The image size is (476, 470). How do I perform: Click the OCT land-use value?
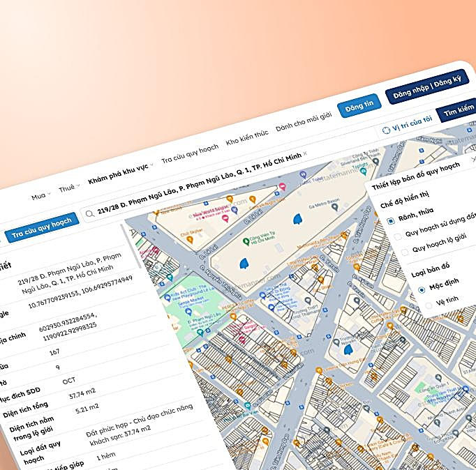coord(69,381)
